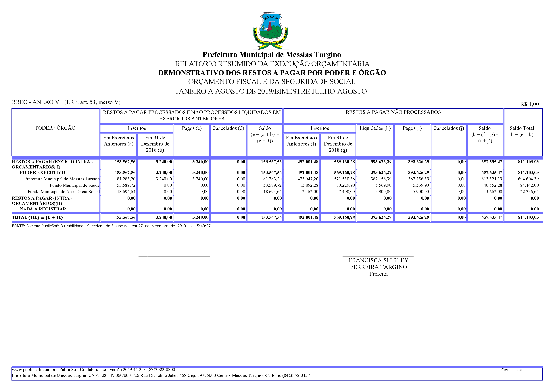
Task: Select the PODER EXECUTIVO row label
Action: (x=42, y=172)
